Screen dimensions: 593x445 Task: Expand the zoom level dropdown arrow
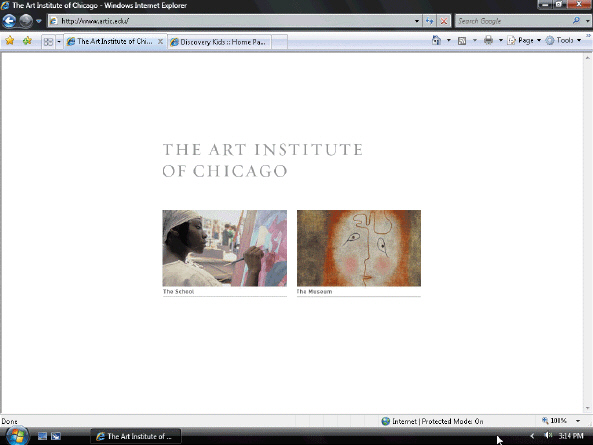(x=578, y=421)
